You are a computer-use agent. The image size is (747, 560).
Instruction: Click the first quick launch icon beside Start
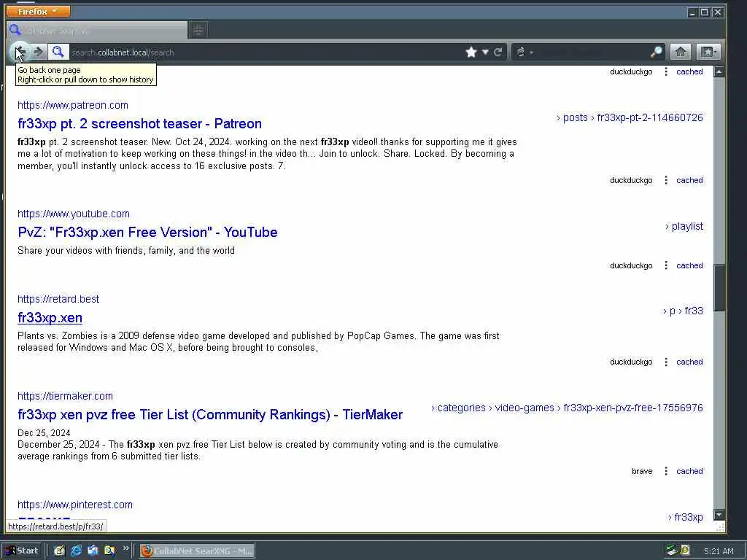(59, 551)
